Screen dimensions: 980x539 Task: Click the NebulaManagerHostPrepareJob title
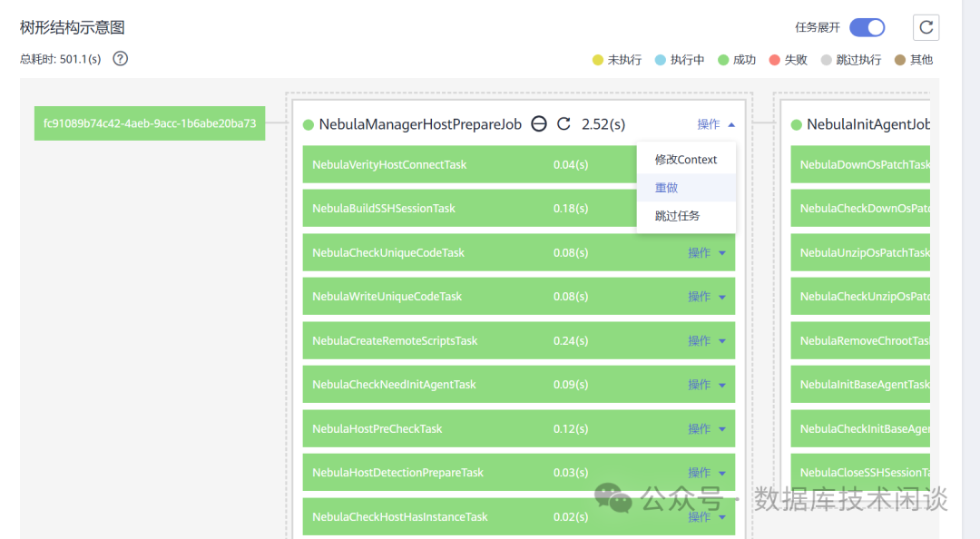pyautogui.click(x=420, y=124)
